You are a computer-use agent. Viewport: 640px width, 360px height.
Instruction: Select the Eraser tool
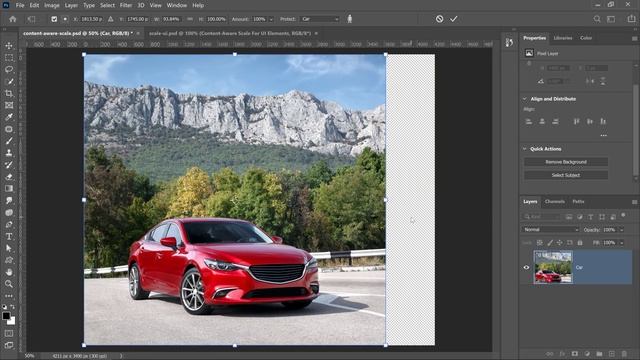(9, 177)
